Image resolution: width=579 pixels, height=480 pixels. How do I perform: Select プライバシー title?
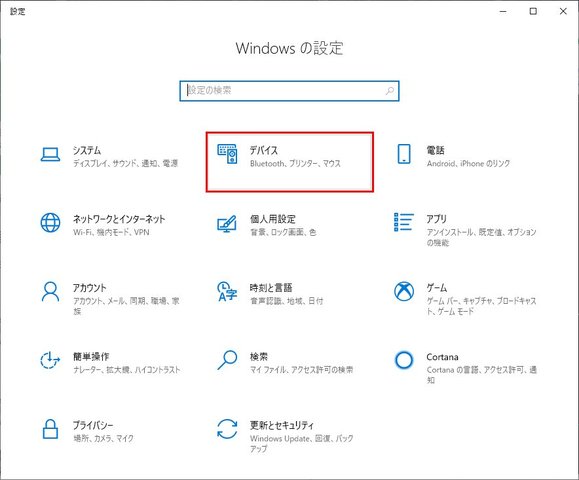pyautogui.click(x=93, y=425)
